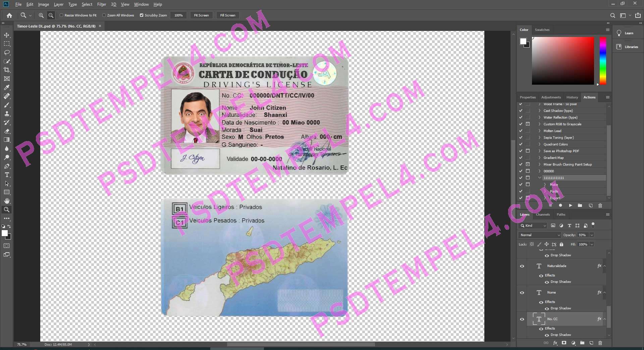Switch to the Channels tab

[543, 215]
